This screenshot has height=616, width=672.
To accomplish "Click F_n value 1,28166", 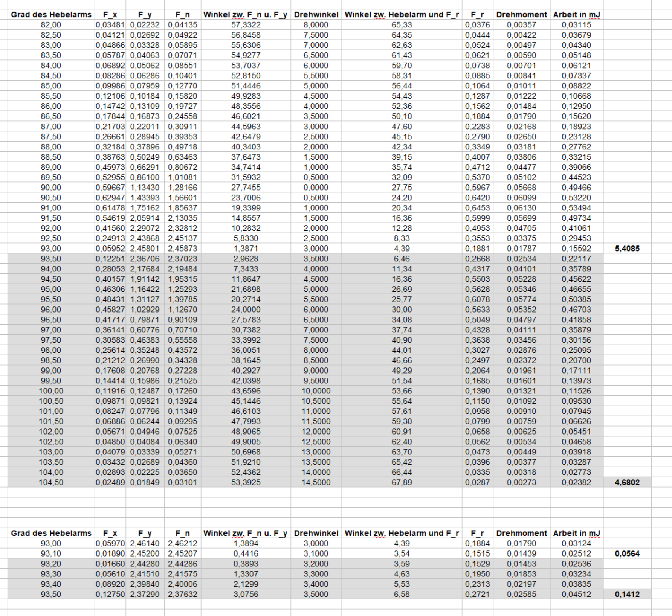I will [x=182, y=188].
